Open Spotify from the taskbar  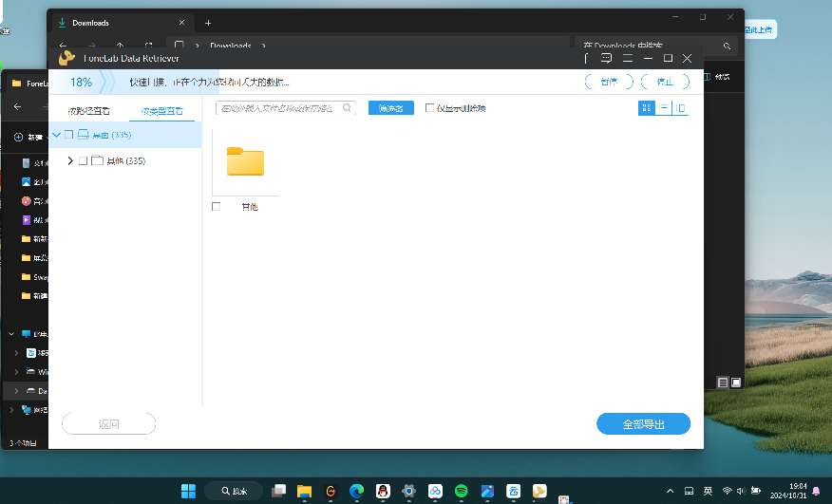click(461, 491)
